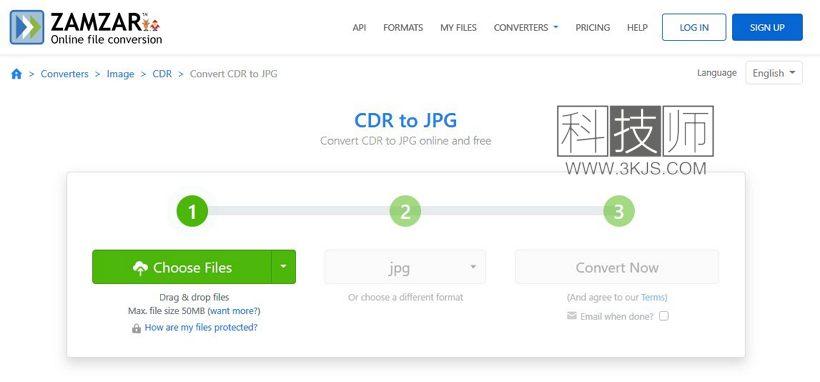Click the Zamzar logo

click(x=86, y=28)
